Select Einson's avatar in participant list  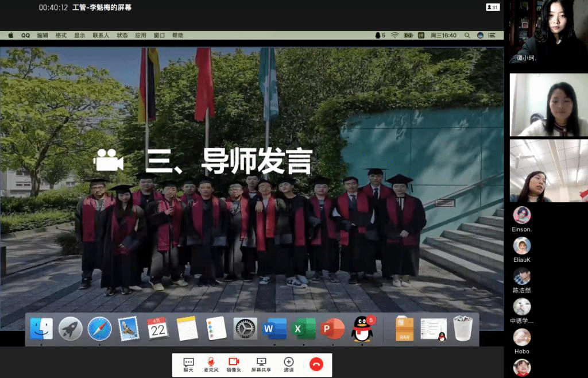[x=522, y=215]
